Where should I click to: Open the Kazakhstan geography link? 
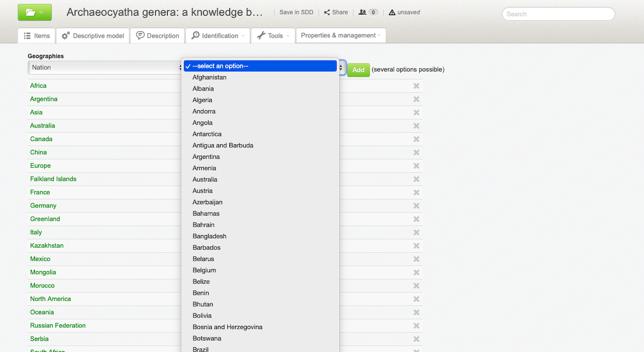pyautogui.click(x=47, y=246)
